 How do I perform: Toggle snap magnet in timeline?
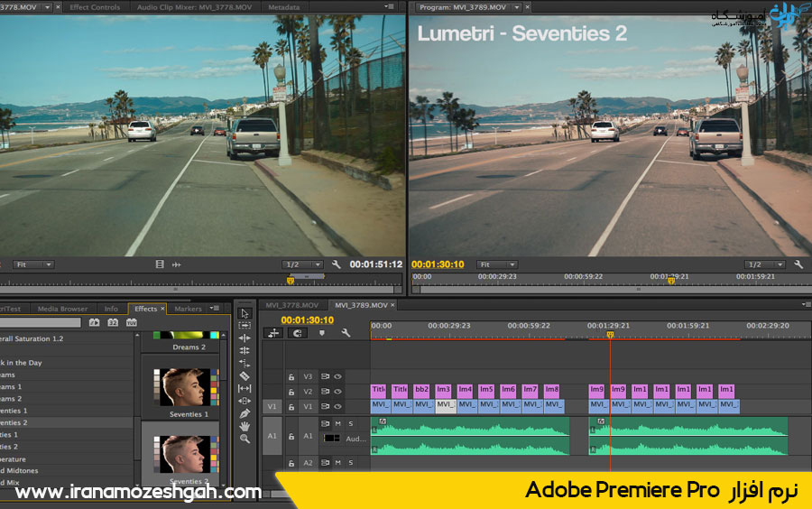[x=297, y=333]
